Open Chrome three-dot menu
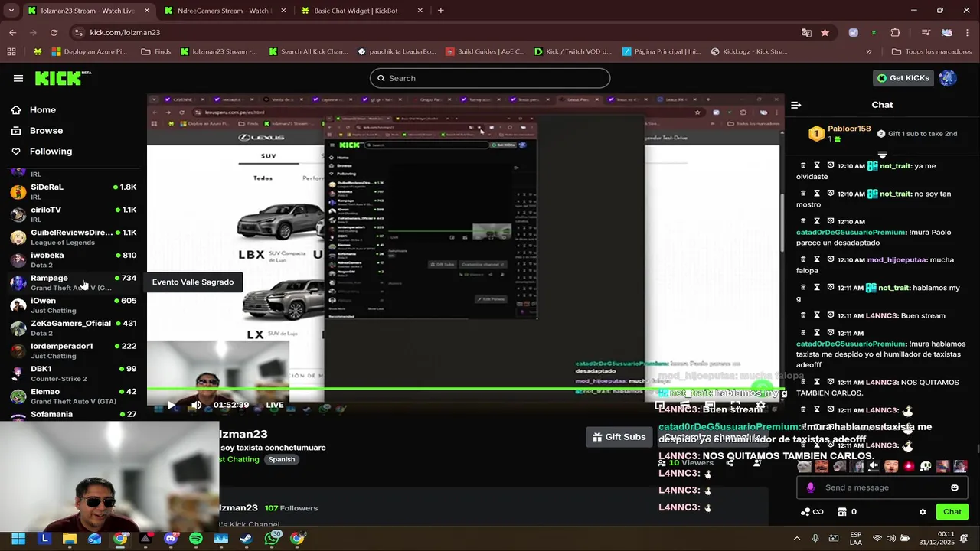The image size is (980, 551). [x=968, y=32]
